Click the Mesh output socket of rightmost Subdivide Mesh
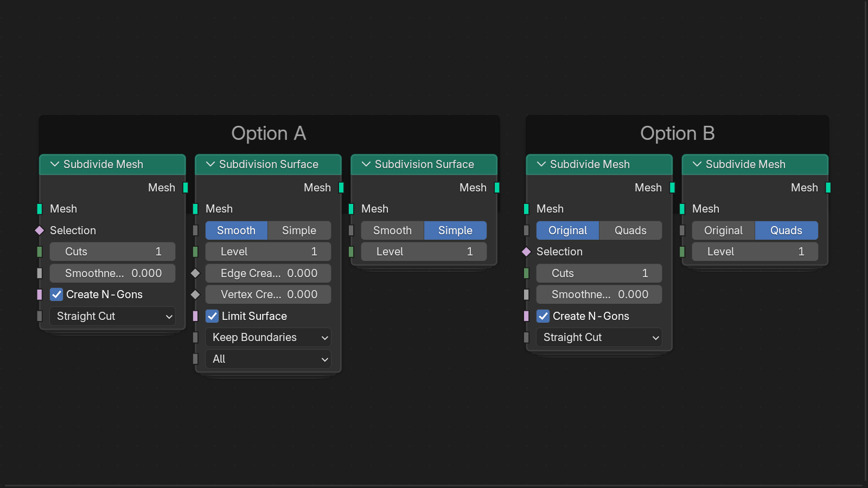The width and height of the screenshot is (868, 488). pos(828,188)
